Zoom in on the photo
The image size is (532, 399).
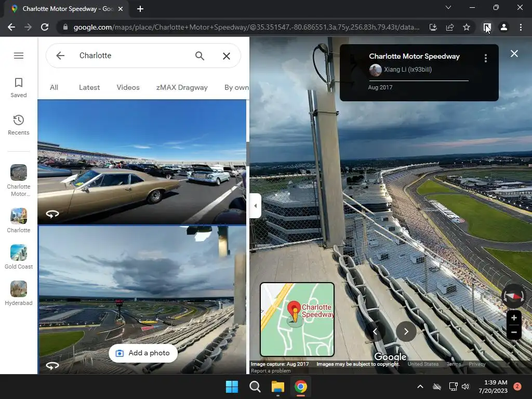click(514, 317)
